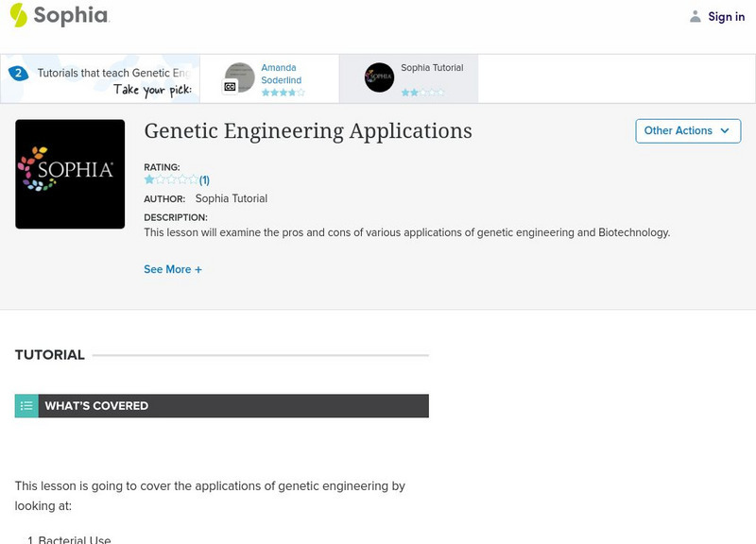The height and width of the screenshot is (544, 756).
Task: Switch to the Sophia Tutorial tab
Action: tap(432, 68)
